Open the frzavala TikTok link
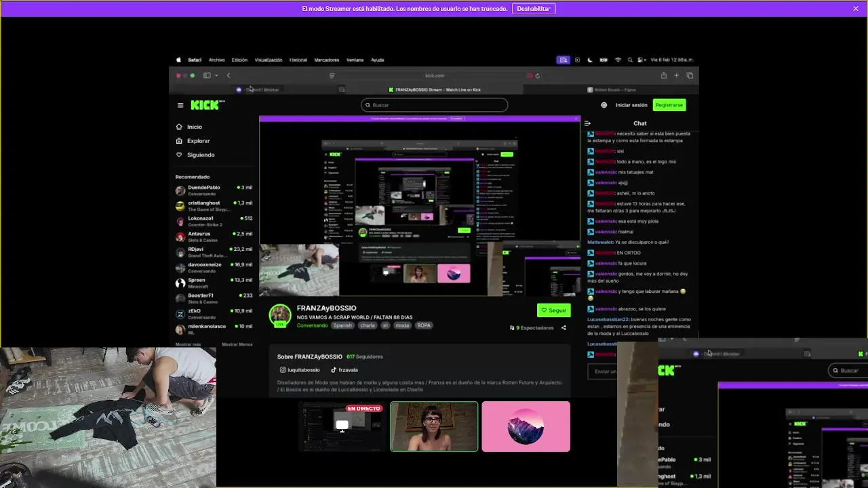Screen dimensions: 868x488 (x=344, y=370)
